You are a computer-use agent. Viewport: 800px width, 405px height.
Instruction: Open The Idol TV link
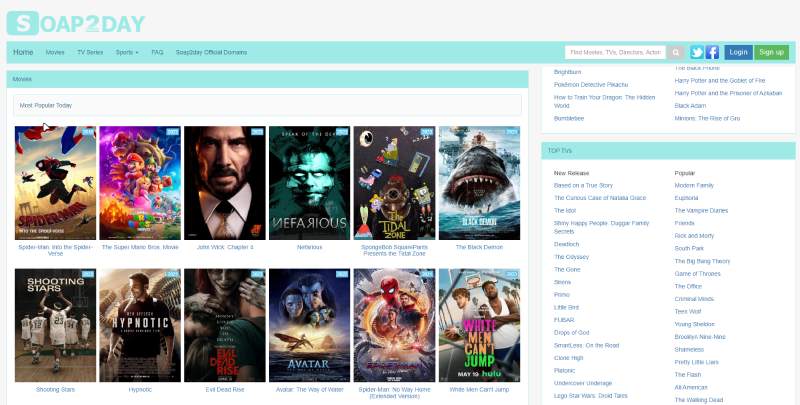tap(564, 211)
